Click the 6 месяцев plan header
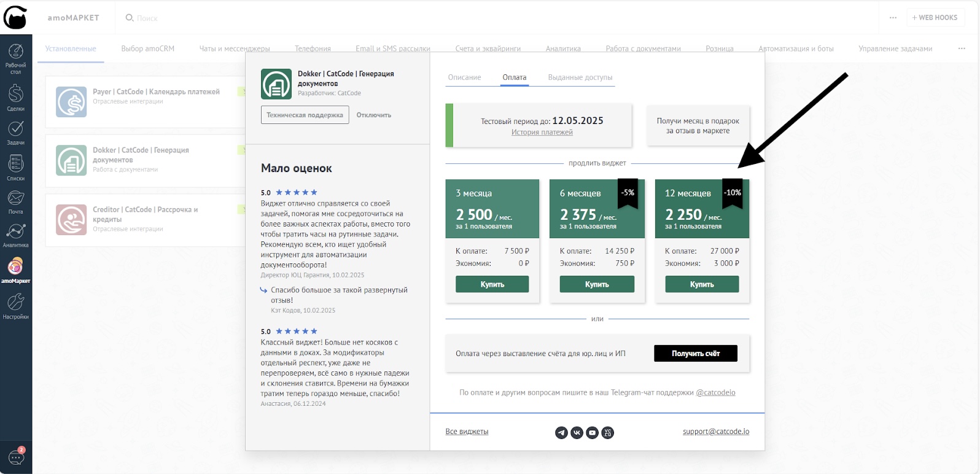The image size is (980, 474). 597,209
